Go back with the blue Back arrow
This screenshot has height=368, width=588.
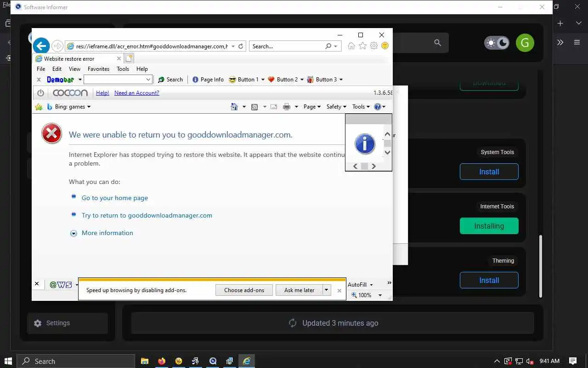pos(41,46)
